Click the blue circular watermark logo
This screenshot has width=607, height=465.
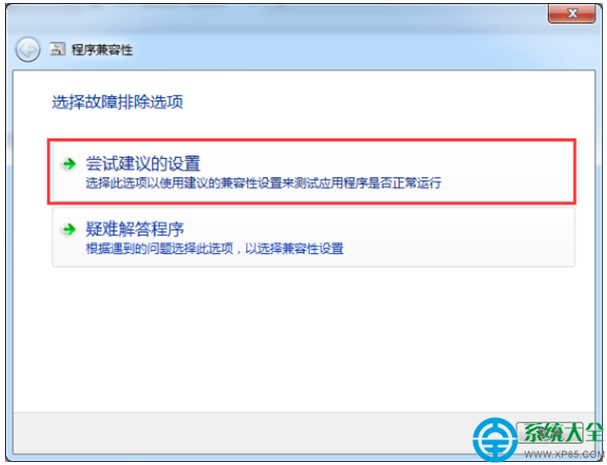pos(494,440)
